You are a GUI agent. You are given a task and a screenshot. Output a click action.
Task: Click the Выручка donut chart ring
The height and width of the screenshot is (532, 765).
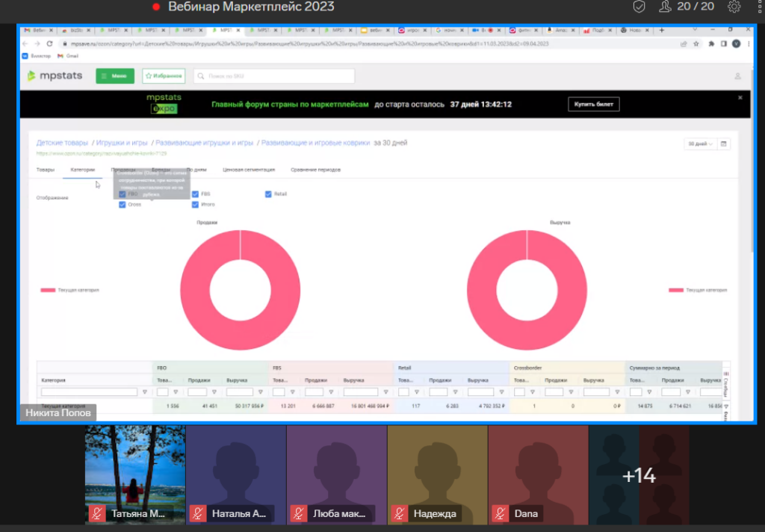(482, 290)
